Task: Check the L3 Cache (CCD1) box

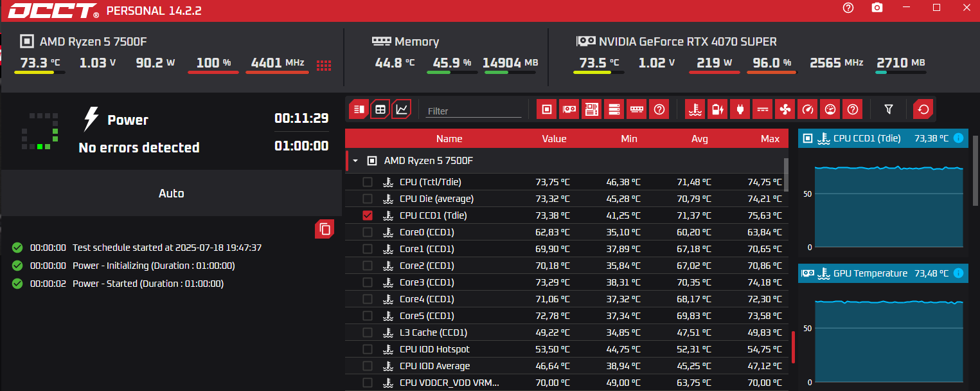Action: pyautogui.click(x=368, y=332)
